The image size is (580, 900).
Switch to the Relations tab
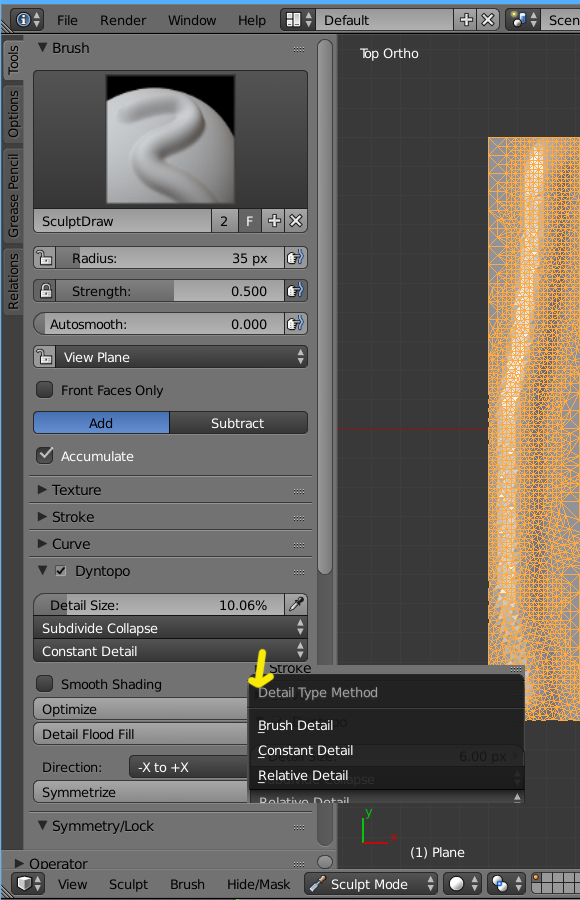tap(13, 281)
